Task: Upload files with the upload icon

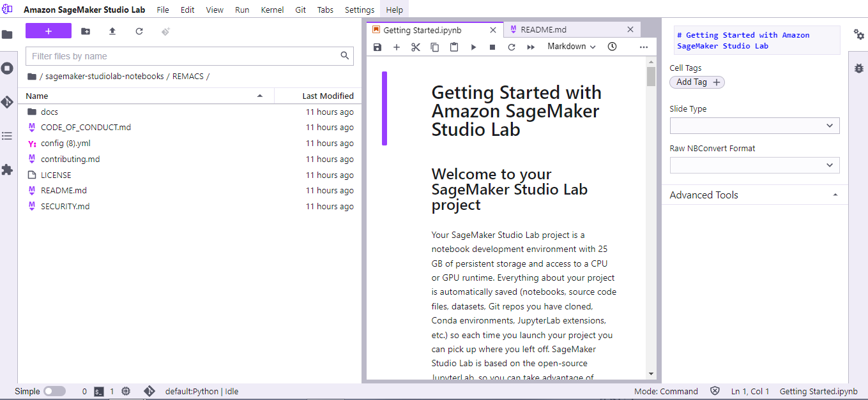Action: pyautogui.click(x=112, y=31)
